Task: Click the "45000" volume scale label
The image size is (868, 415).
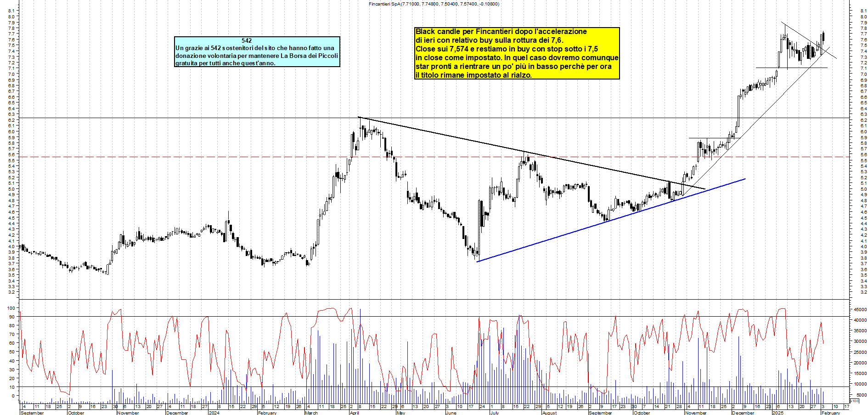Action: coord(860,310)
